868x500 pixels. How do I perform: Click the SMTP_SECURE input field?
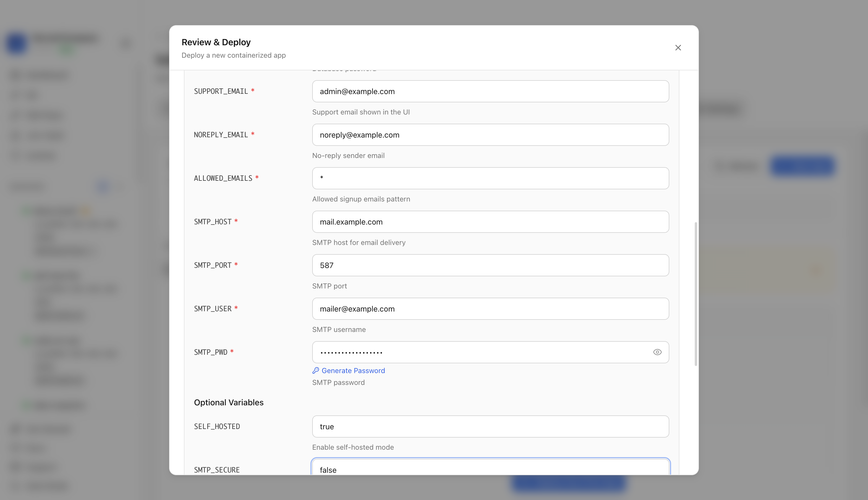tap(490, 467)
